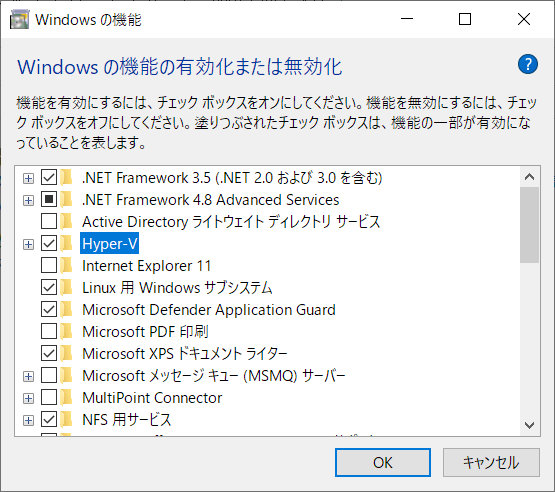
Task: Uncheck Linux 用 Windows サブシステム checkbox
Action: click(49, 287)
